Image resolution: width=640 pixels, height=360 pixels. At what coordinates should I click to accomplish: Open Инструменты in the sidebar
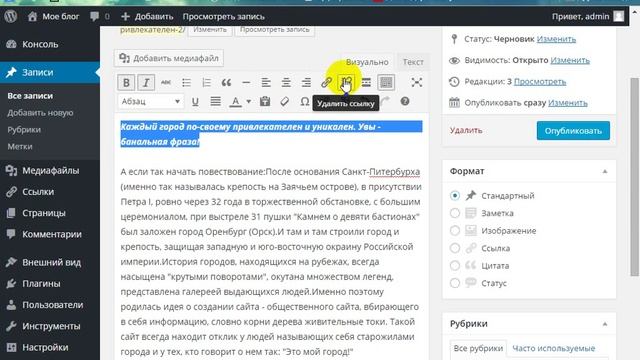pyautogui.click(x=50, y=326)
